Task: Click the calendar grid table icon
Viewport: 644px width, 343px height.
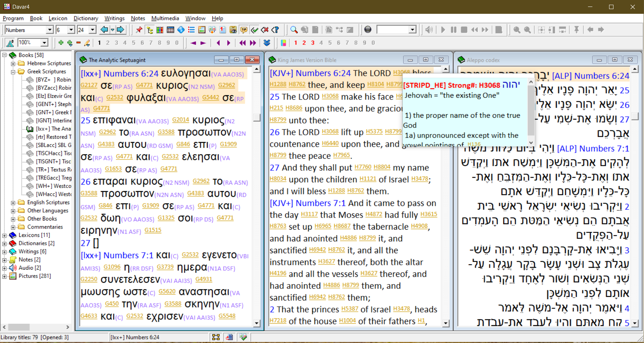Action: (170, 30)
